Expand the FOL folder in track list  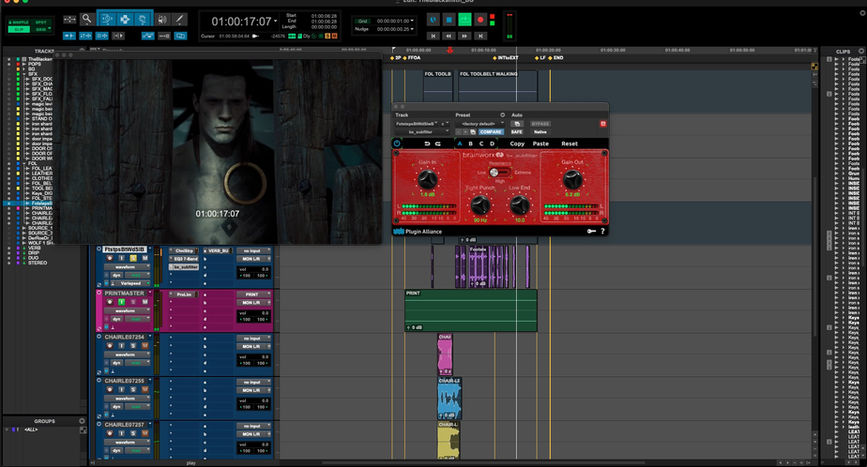point(24,164)
